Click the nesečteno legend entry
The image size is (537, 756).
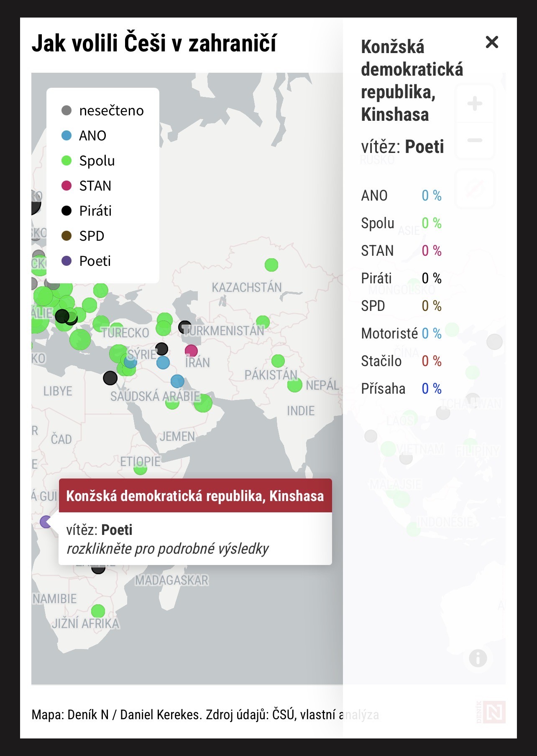pyautogui.click(x=111, y=110)
